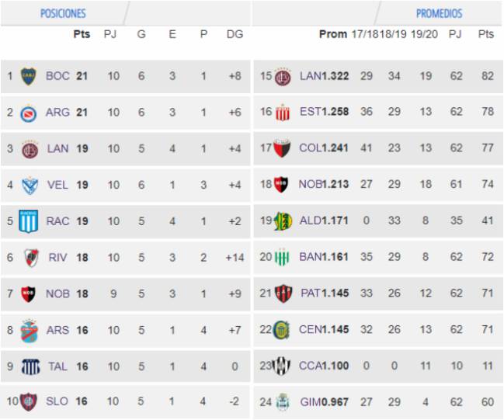Click the Rosario Central crest icon
This screenshot has height=420, width=504.
(x=281, y=330)
